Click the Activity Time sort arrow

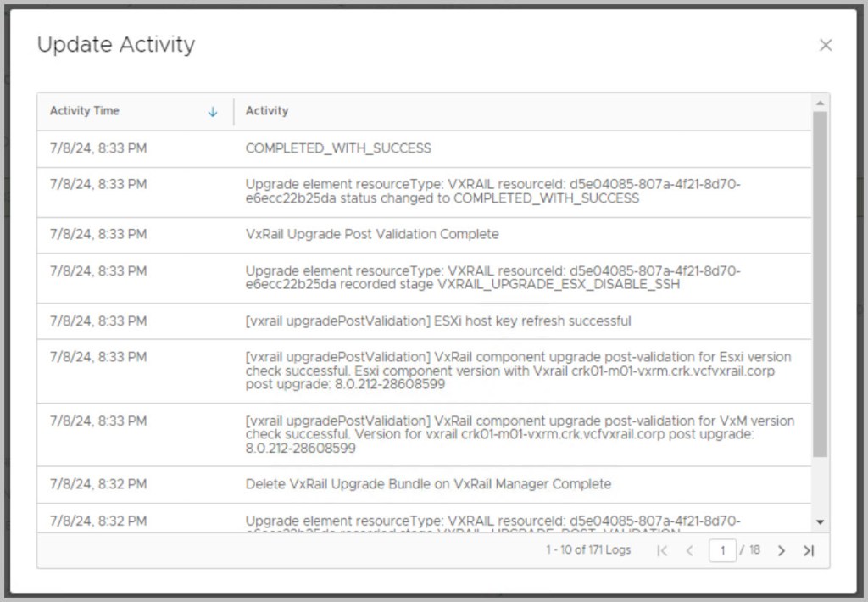click(x=213, y=112)
